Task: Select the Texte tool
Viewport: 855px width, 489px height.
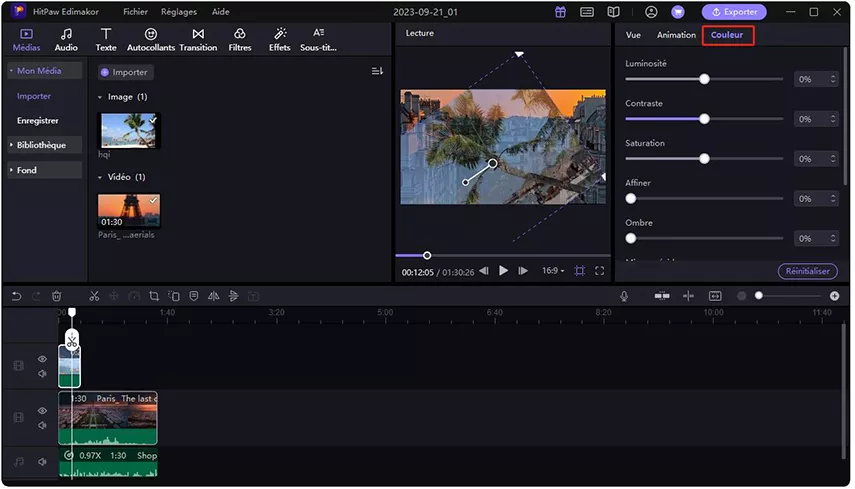Action: pyautogui.click(x=106, y=40)
